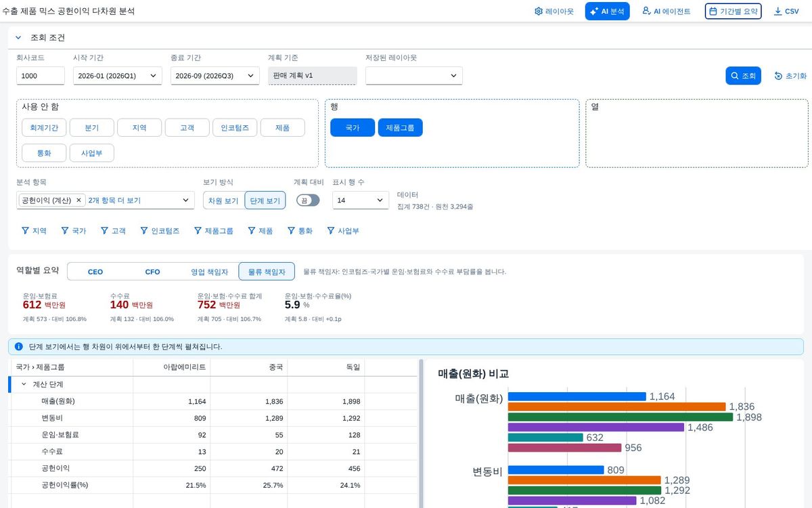The image size is (812, 508).
Task: Select the 통화 dimension chip
Action: [x=44, y=152]
